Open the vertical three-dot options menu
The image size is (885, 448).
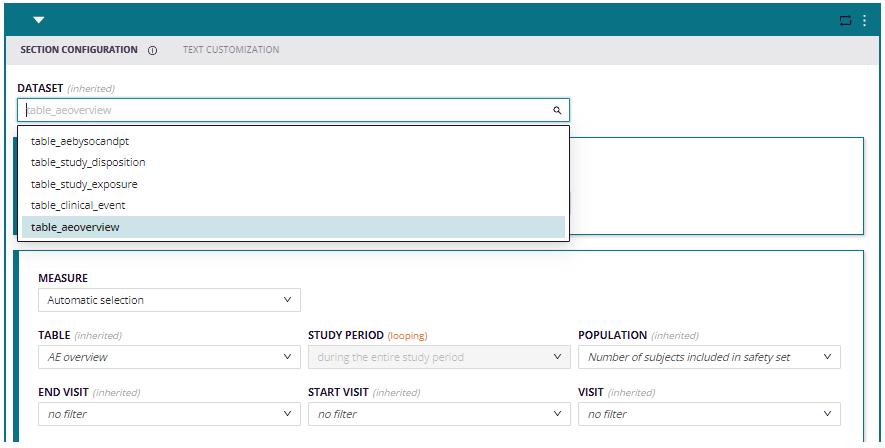(865, 21)
